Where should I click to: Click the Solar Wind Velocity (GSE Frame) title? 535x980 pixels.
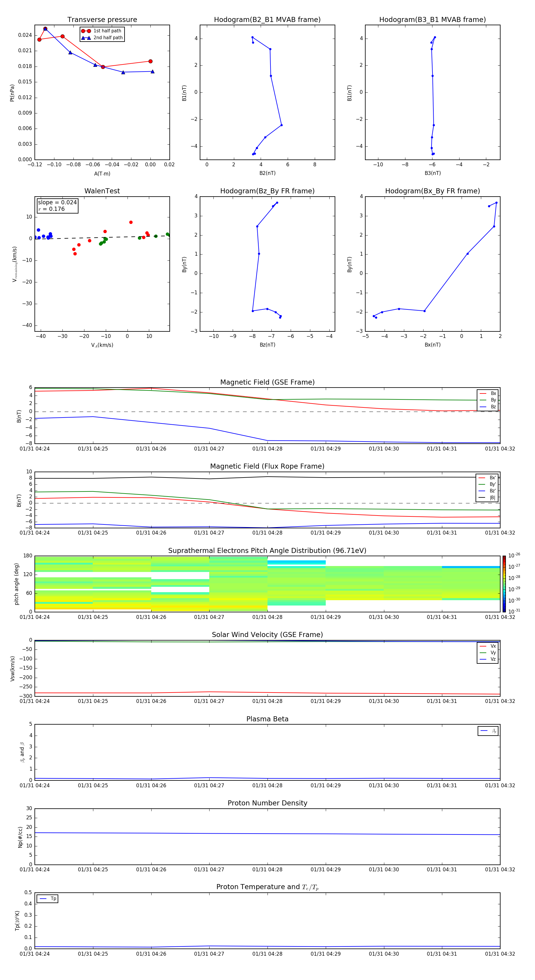click(x=267, y=635)
